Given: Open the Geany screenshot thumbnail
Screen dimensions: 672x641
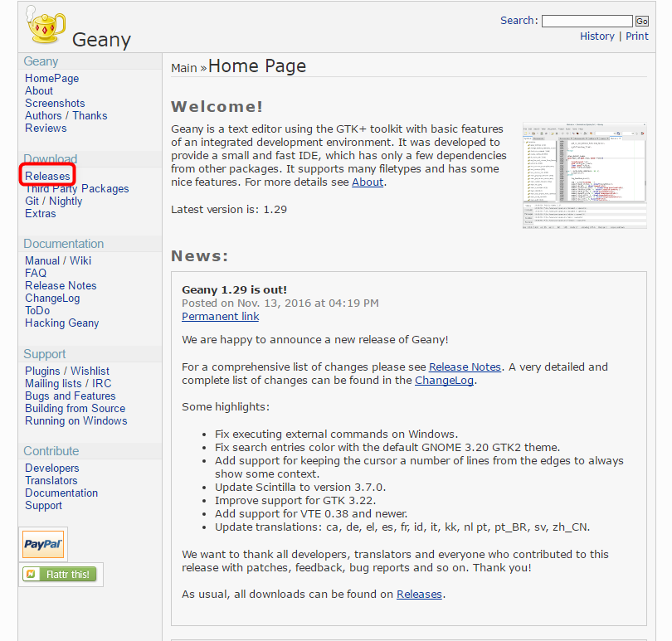Looking at the screenshot, I should click(584, 176).
